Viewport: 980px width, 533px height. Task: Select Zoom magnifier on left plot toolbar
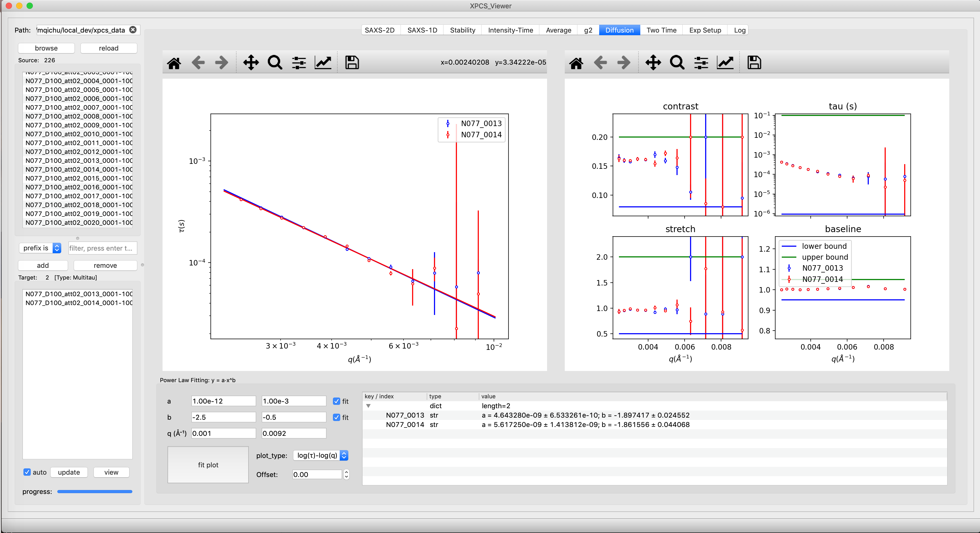click(x=275, y=63)
